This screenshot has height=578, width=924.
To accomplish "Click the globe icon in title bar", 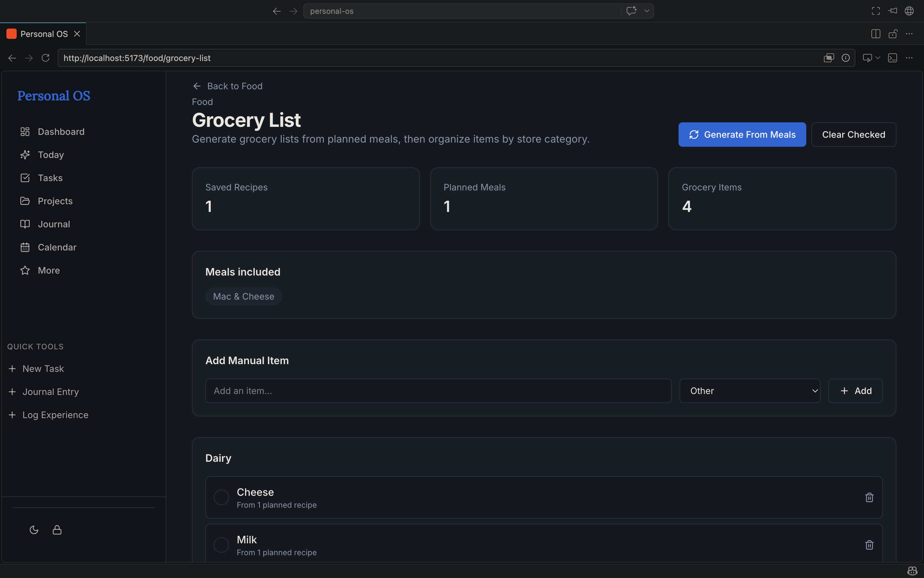I will click(x=909, y=11).
